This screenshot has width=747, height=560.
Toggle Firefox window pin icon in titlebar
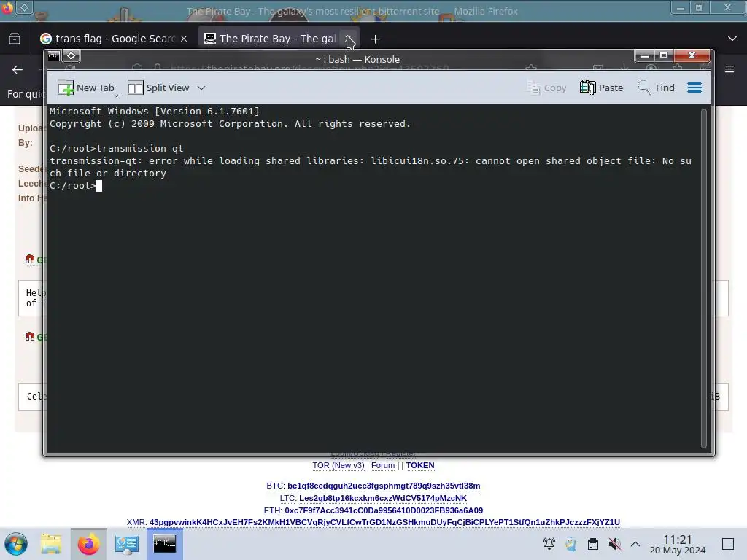(x=24, y=7)
